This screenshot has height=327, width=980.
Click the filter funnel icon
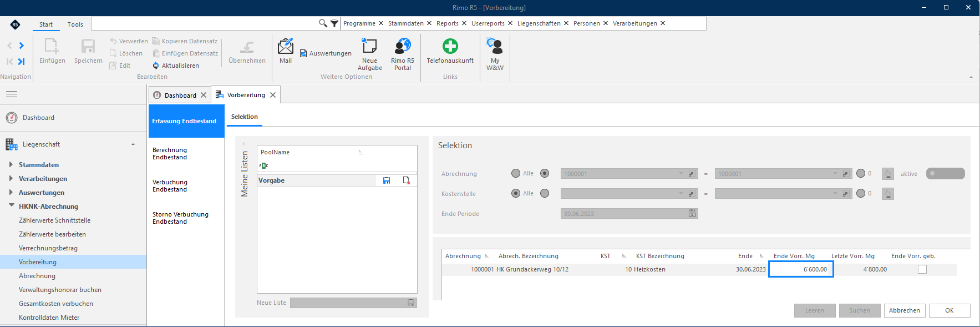click(334, 23)
